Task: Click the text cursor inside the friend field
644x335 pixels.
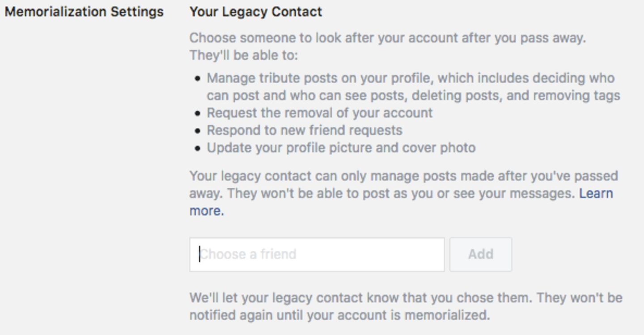Action: tap(200, 254)
